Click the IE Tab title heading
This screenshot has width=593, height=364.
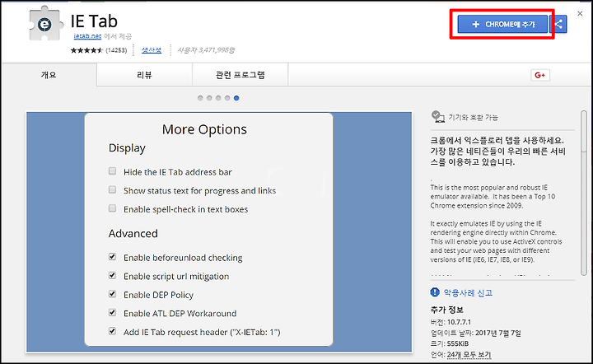94,21
